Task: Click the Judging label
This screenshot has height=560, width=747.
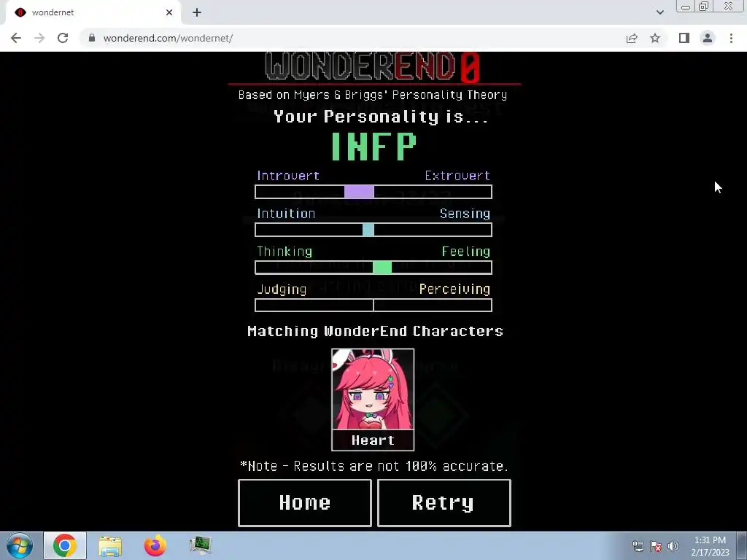Action: click(282, 289)
